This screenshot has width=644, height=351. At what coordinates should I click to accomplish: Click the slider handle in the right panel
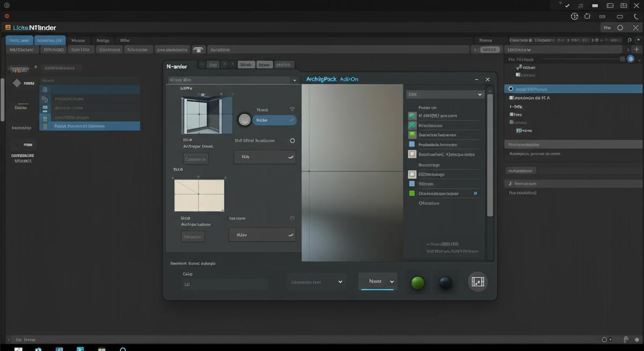pos(623,58)
